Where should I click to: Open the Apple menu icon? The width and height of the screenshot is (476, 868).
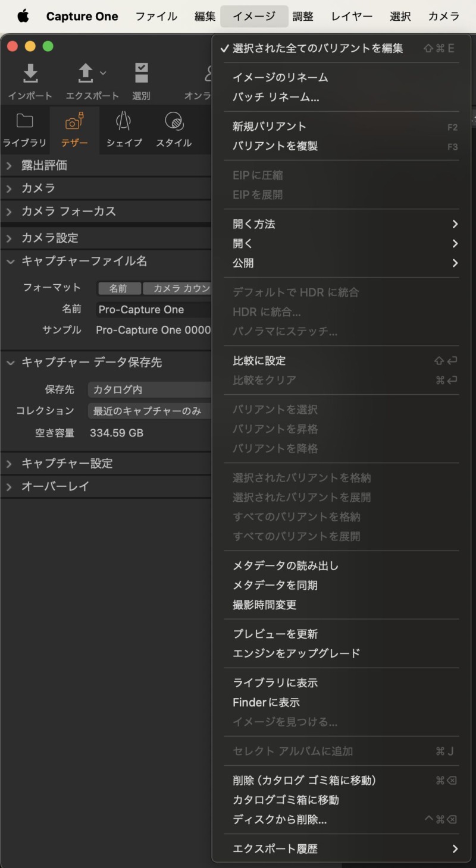tap(23, 16)
